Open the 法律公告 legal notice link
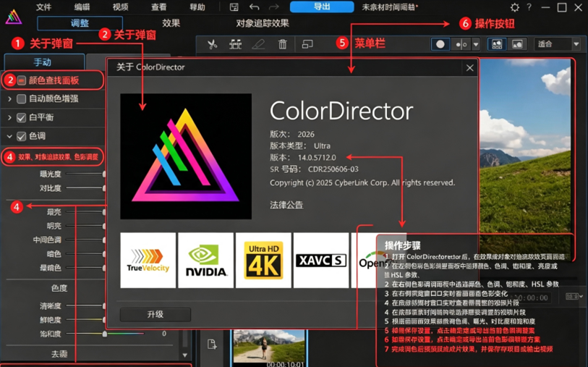This screenshot has height=367, width=588. click(x=286, y=205)
